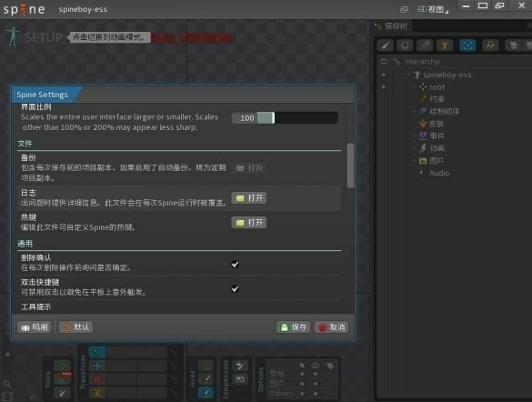Toggle the blue selection-centering icon

[467, 45]
